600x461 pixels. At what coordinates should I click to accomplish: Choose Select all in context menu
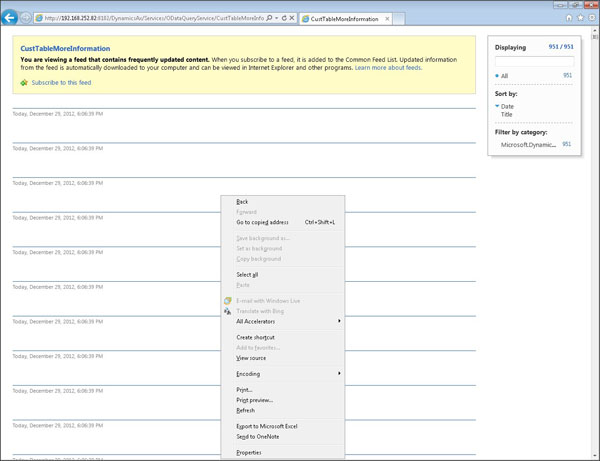tap(283, 275)
